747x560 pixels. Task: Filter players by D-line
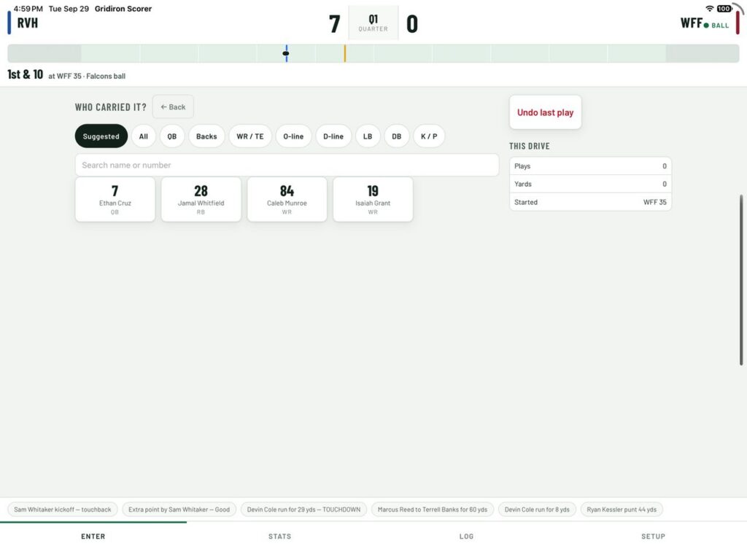pos(333,136)
